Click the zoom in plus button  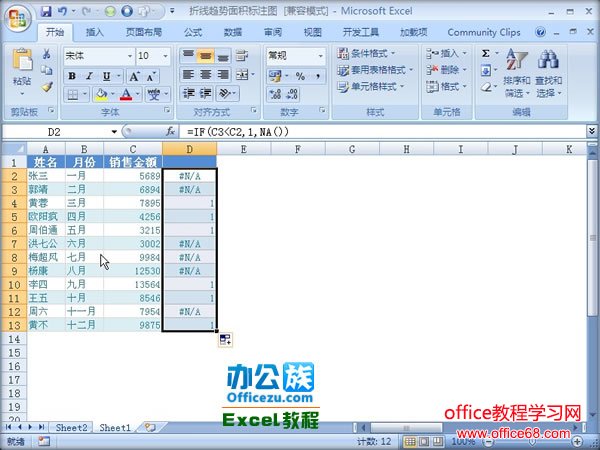tap(577, 442)
